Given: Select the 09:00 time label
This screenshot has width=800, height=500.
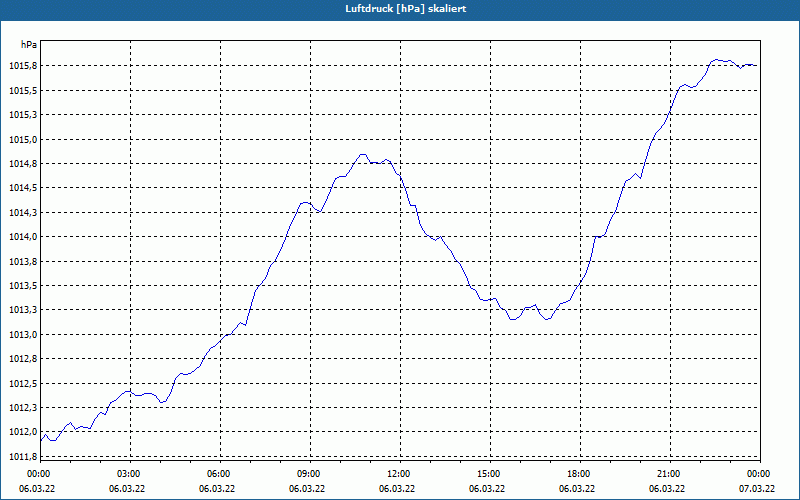Looking at the screenshot, I should pos(310,474).
